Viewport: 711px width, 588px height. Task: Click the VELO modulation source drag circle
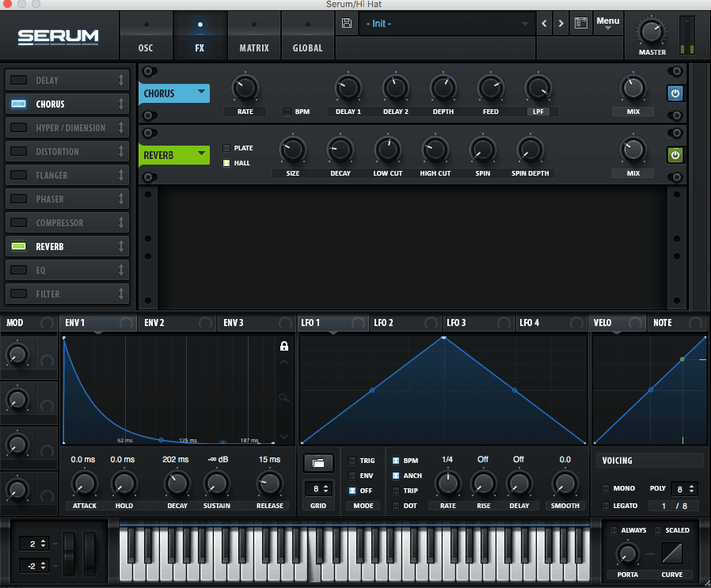click(635, 323)
